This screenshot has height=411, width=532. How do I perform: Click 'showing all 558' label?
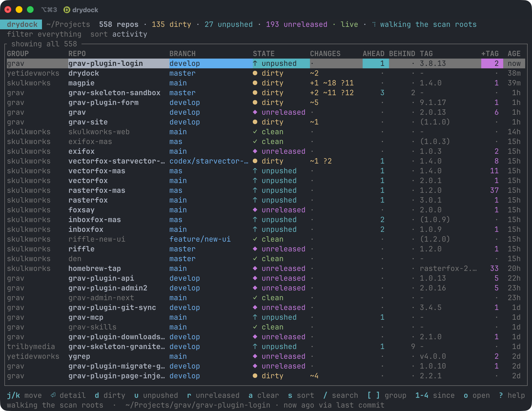[44, 44]
